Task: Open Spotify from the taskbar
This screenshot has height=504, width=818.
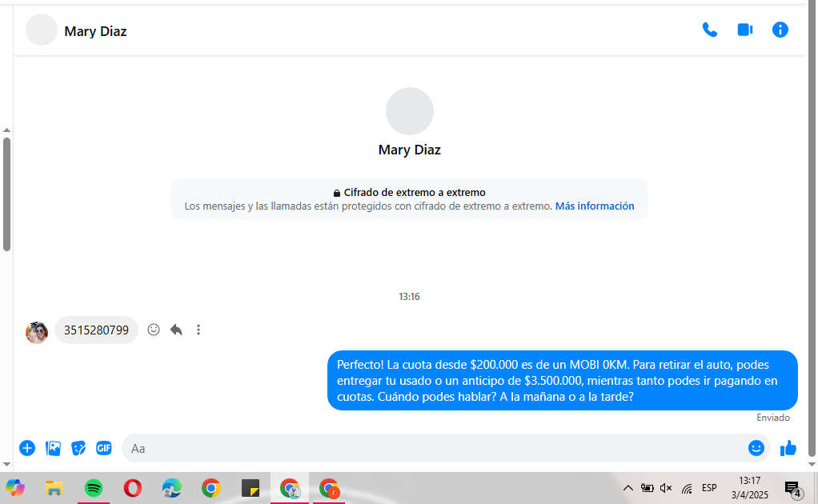Action: 94,487
